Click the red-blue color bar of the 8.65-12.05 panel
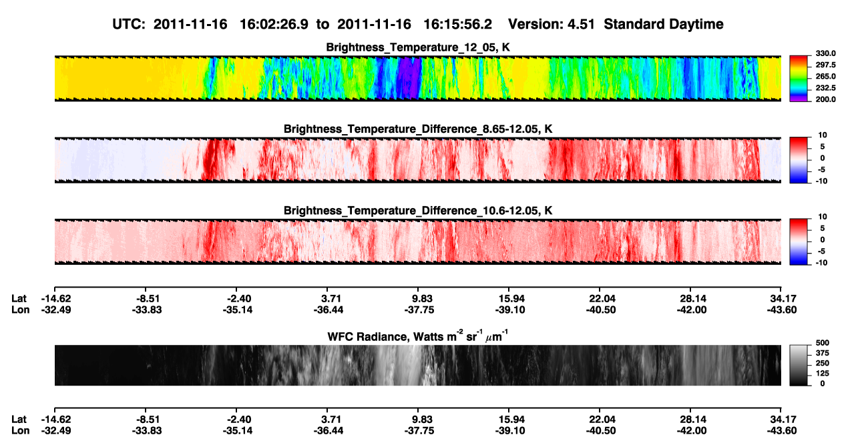 (x=799, y=160)
